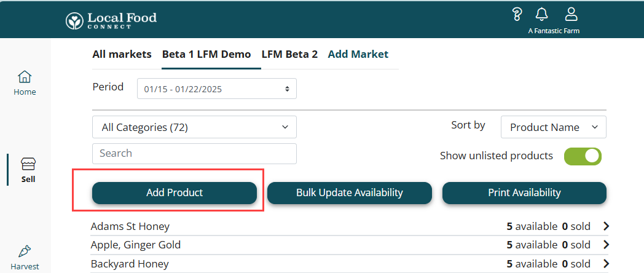Expand the Adams St Honey row chevron
Image resolution: width=644 pixels, height=273 pixels.
pyautogui.click(x=606, y=226)
